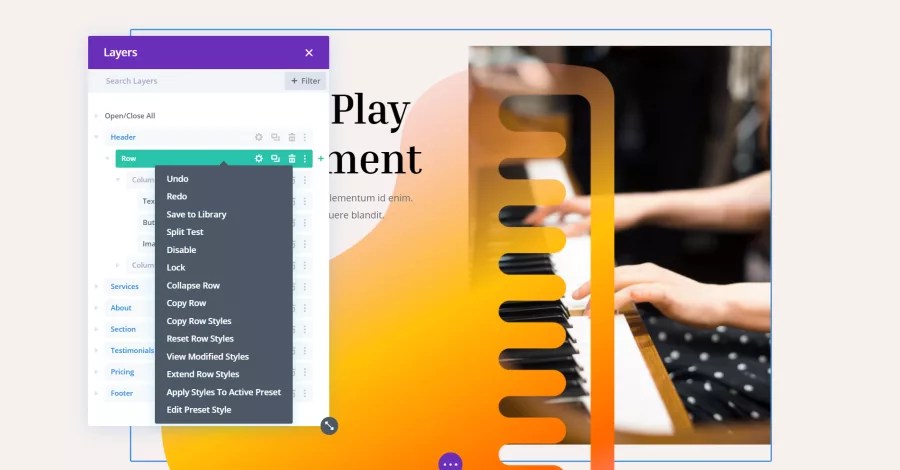Select the About layer
This screenshot has height=470, width=900.
click(x=121, y=308)
